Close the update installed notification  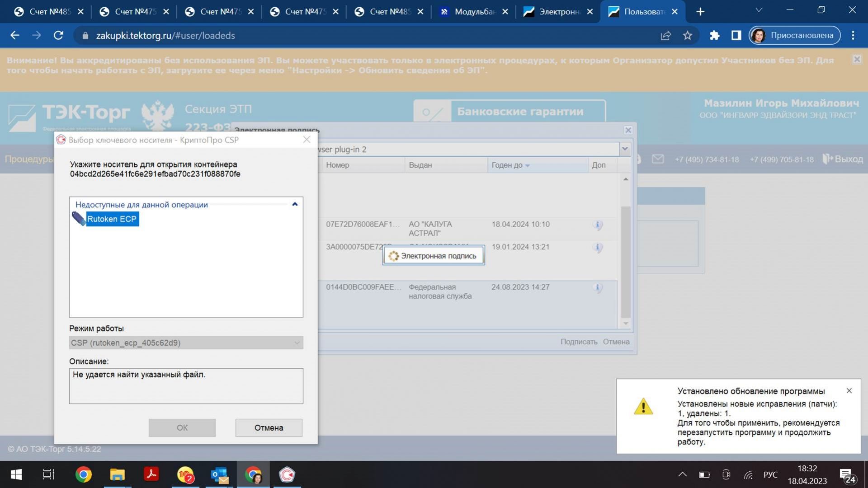(849, 391)
